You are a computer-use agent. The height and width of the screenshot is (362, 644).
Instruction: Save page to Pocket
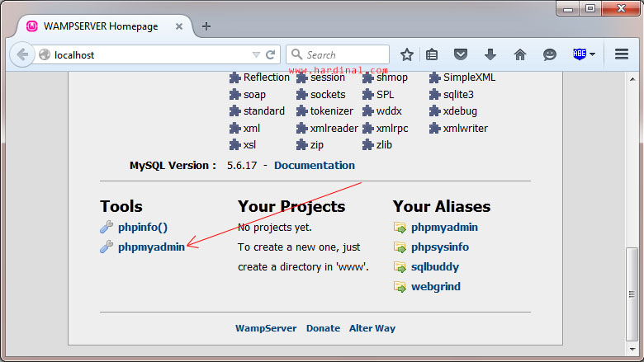tap(461, 54)
